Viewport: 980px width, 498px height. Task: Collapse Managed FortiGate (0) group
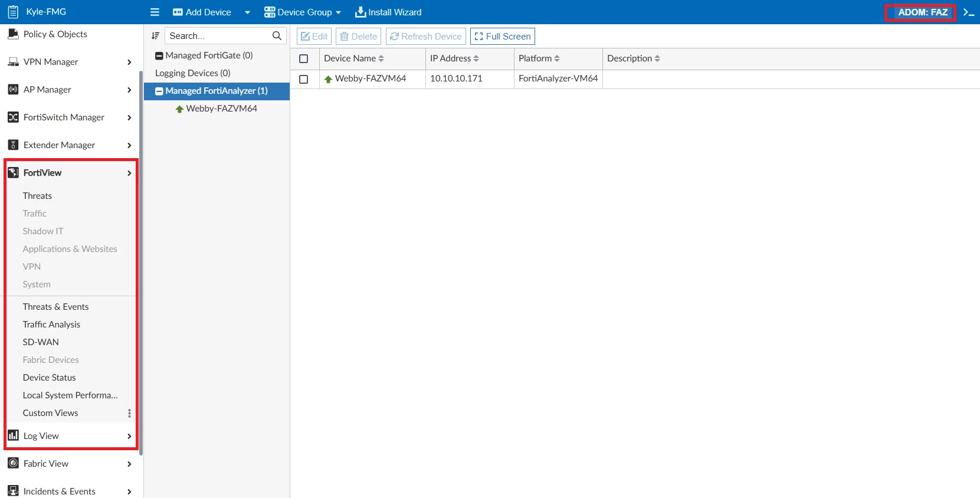point(159,56)
